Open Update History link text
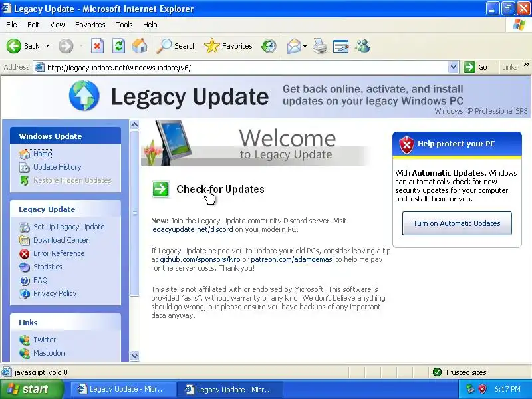Image resolution: width=532 pixels, height=399 pixels. coord(57,167)
